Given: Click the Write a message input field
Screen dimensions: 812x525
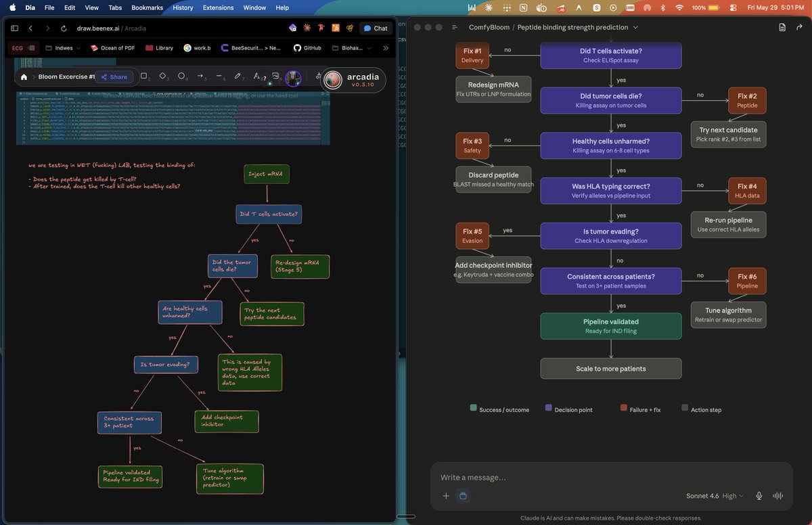Looking at the screenshot, I should (611, 478).
